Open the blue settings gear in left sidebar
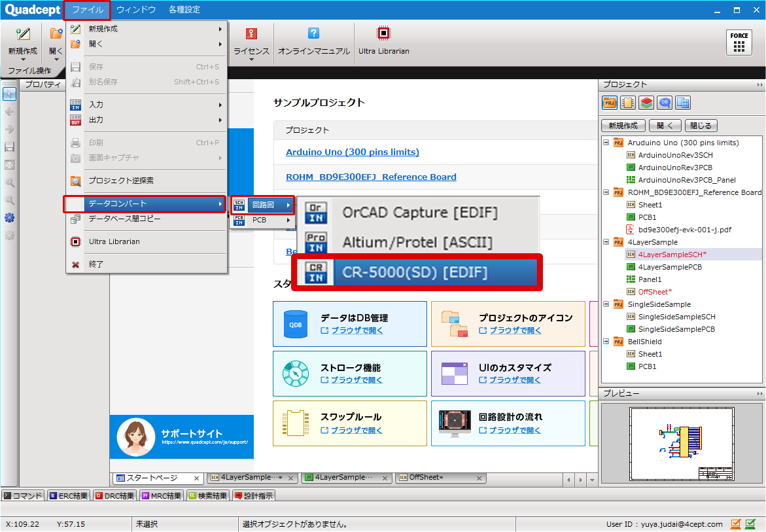This screenshot has height=532, width=766. pyautogui.click(x=9, y=218)
